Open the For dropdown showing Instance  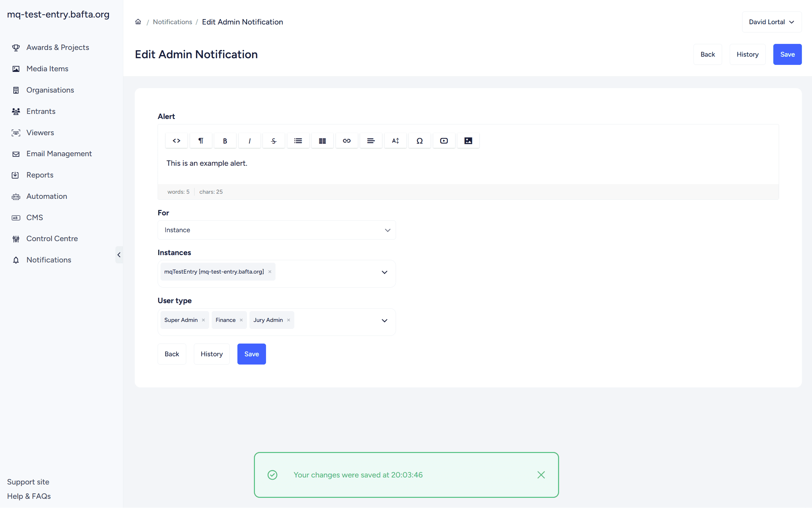(x=276, y=230)
